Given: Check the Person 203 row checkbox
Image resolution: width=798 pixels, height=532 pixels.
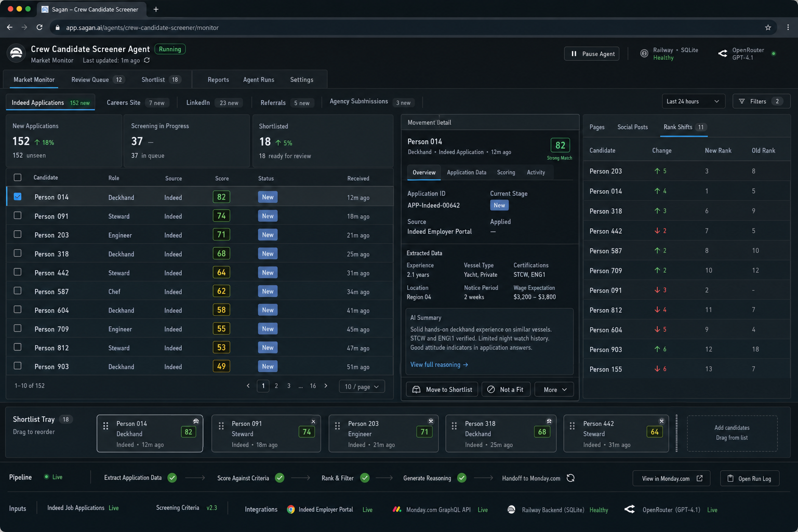Looking at the screenshot, I should coord(18,234).
